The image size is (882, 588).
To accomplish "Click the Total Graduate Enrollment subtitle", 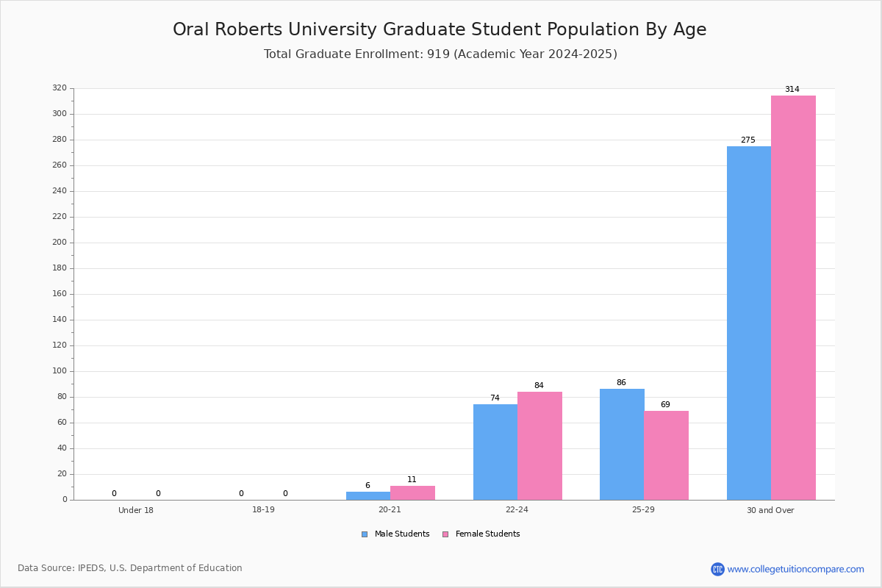I will 440,54.
